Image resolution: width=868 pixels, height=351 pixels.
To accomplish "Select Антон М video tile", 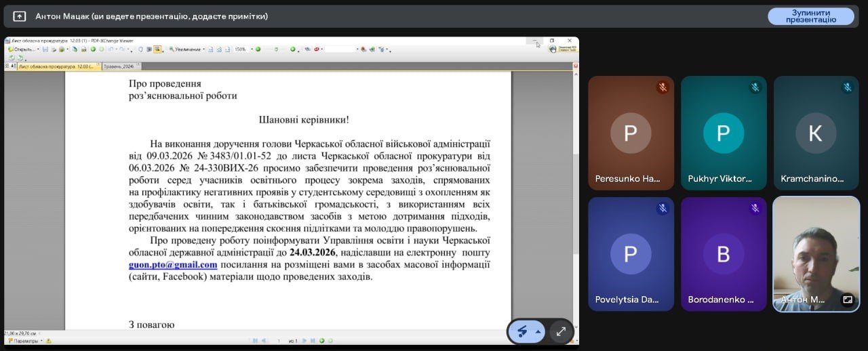I will 816,254.
